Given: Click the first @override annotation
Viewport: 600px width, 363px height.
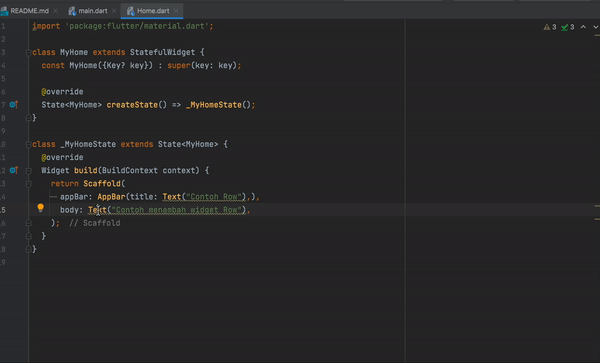Looking at the screenshot, I should (62, 91).
